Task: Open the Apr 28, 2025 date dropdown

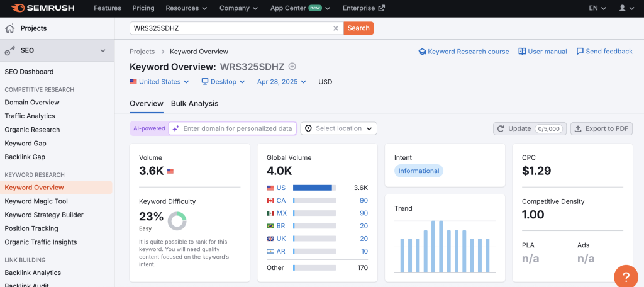Action: click(282, 82)
